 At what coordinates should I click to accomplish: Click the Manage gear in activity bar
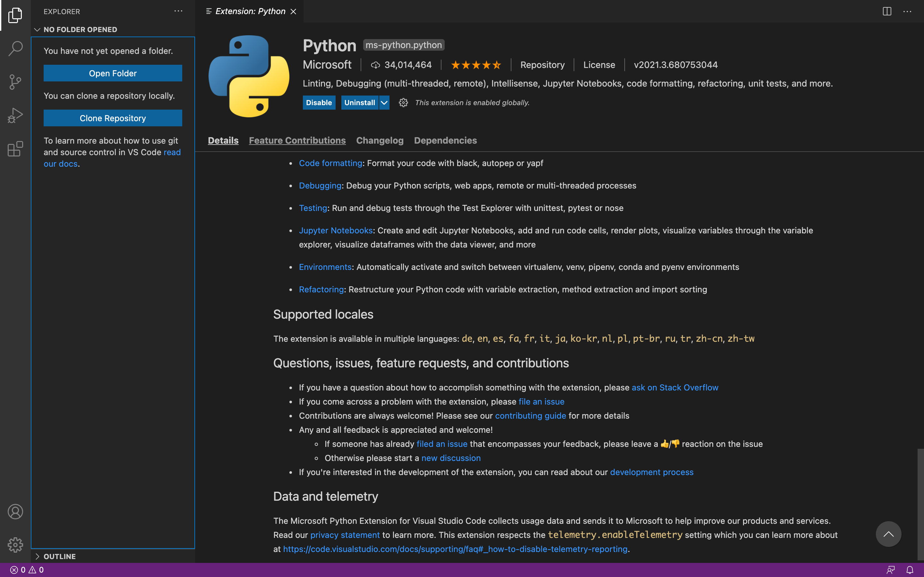pos(15,545)
